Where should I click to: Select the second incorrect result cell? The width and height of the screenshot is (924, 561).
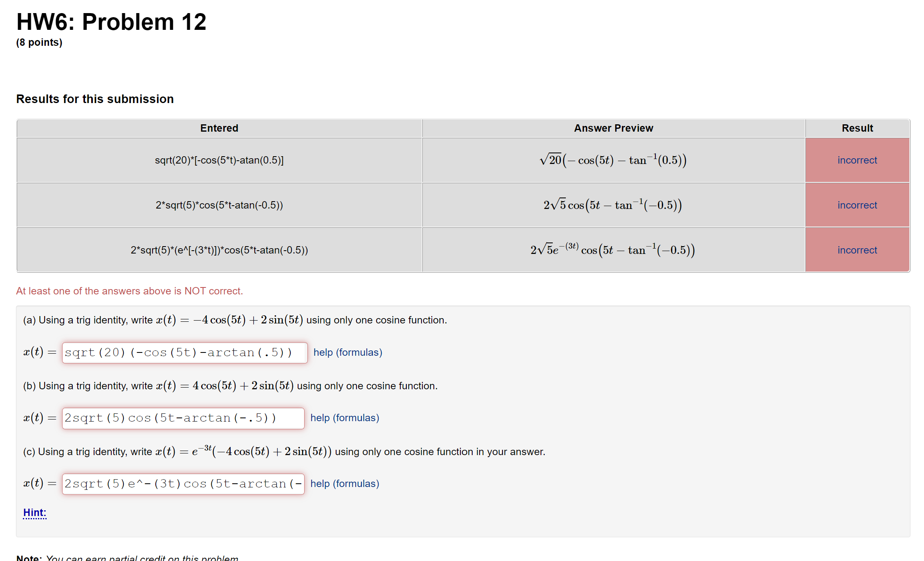[857, 205]
